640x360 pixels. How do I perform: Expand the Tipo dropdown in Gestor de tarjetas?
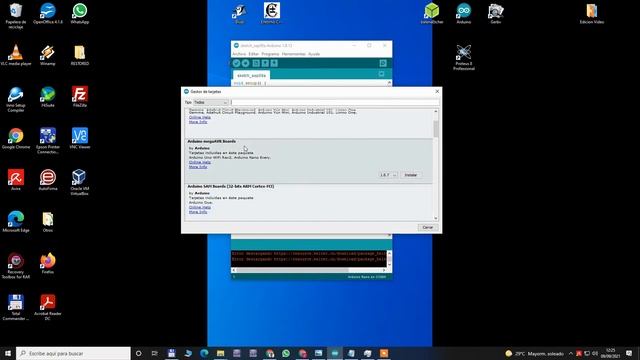[211, 102]
